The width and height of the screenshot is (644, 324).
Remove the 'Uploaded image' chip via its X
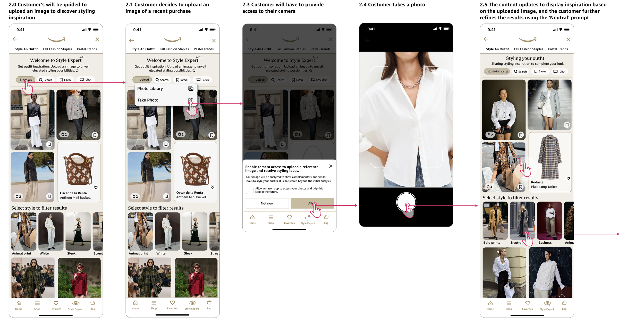pyautogui.click(x=507, y=72)
